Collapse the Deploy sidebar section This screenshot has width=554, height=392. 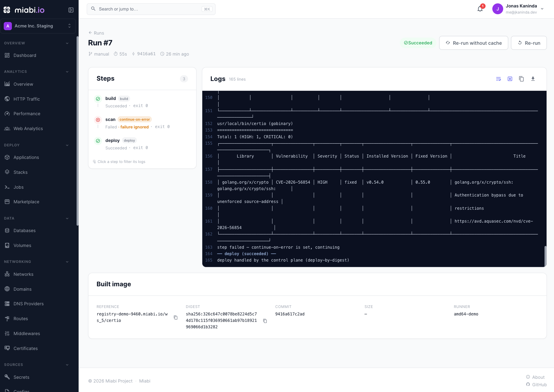pos(67,145)
